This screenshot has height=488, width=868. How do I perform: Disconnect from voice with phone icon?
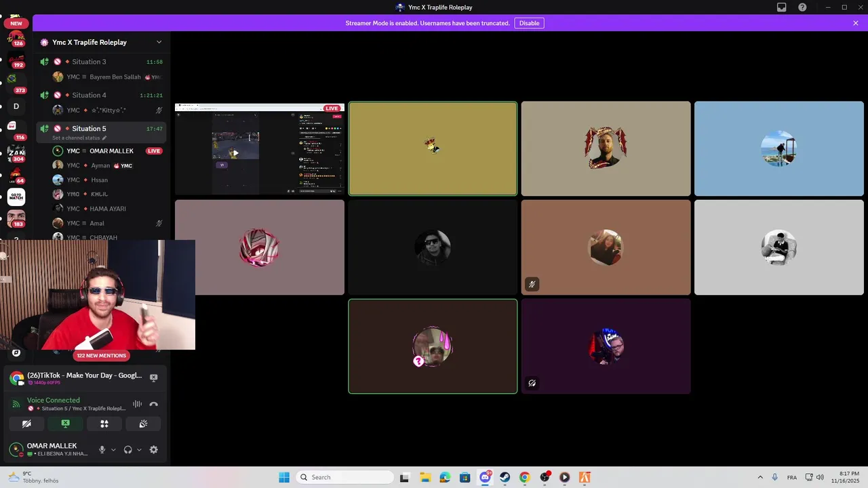(153, 404)
